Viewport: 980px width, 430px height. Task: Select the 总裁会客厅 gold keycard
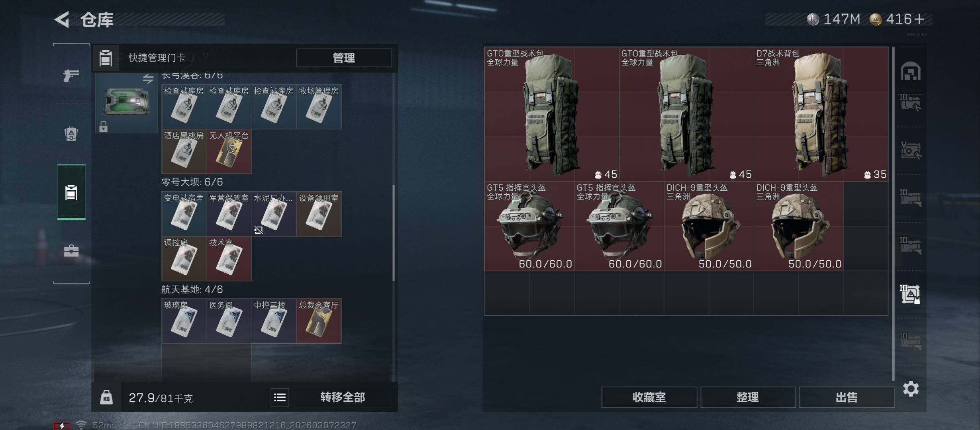click(x=319, y=321)
